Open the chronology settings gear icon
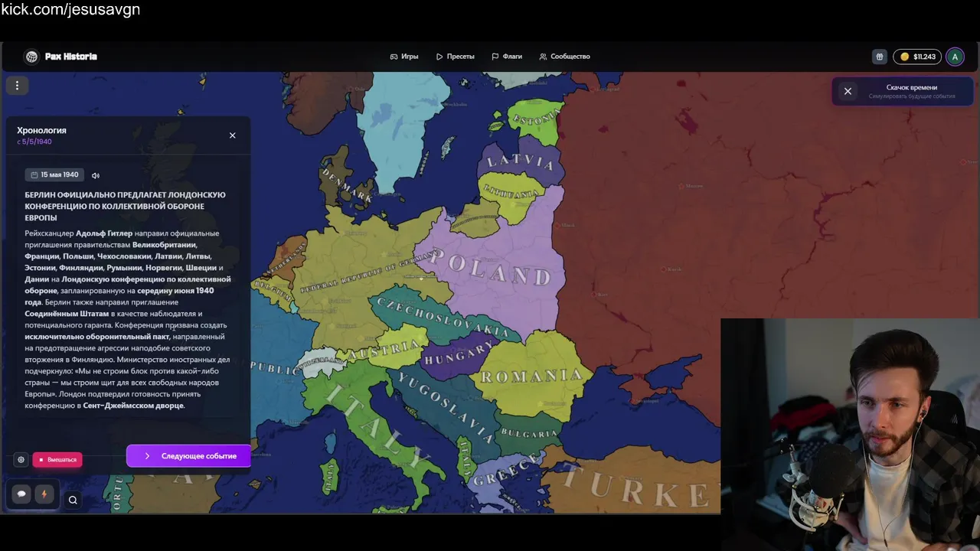 [21, 460]
